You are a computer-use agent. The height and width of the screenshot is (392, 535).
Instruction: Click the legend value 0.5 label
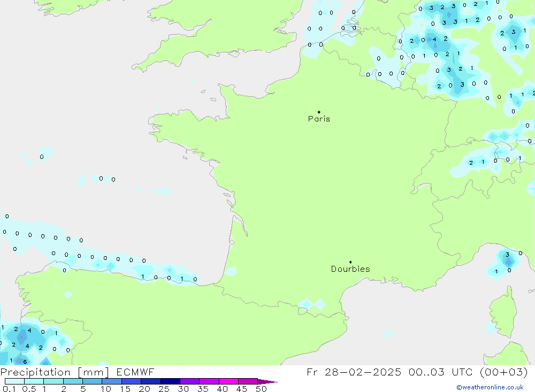(x=29, y=389)
